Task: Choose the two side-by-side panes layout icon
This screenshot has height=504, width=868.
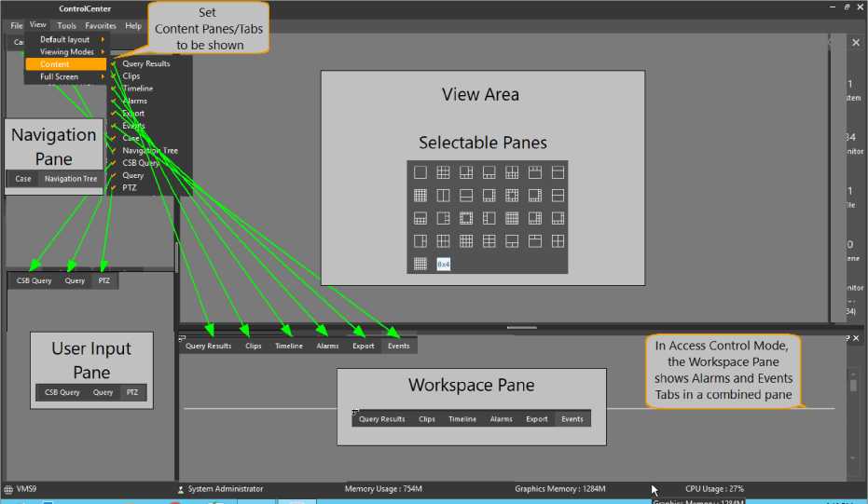Action: click(x=444, y=196)
